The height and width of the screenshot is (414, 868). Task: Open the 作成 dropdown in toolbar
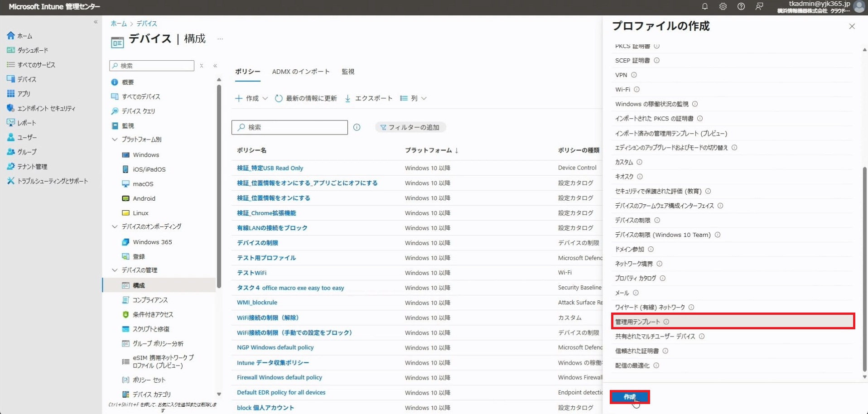pyautogui.click(x=251, y=98)
